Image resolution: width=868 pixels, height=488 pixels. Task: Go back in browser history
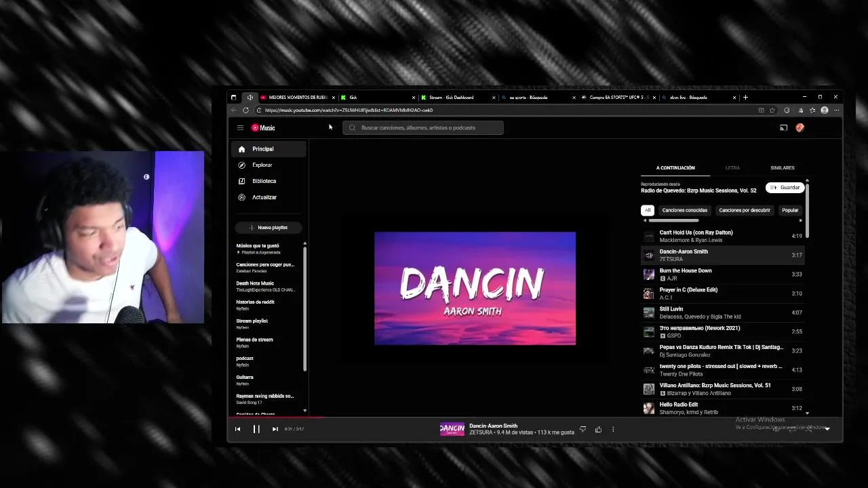pos(234,110)
